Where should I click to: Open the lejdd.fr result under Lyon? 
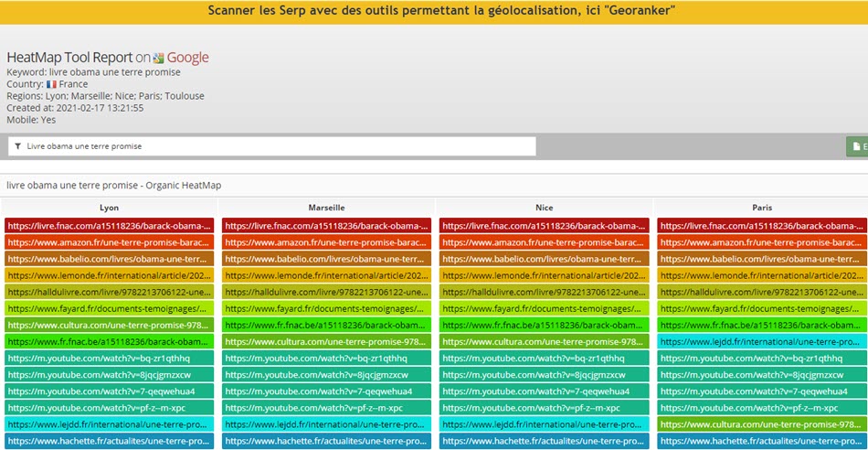point(109,424)
